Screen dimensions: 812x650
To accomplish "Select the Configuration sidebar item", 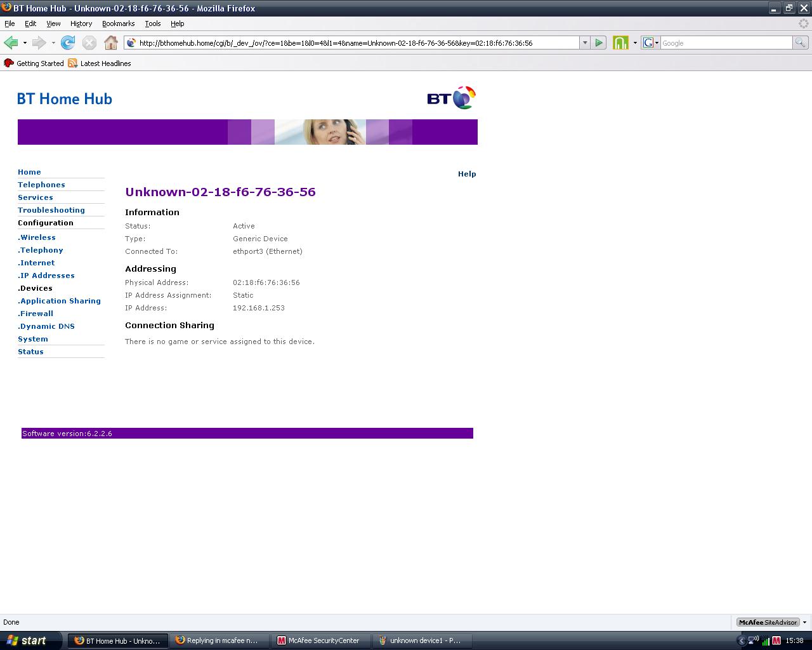I will 46,223.
